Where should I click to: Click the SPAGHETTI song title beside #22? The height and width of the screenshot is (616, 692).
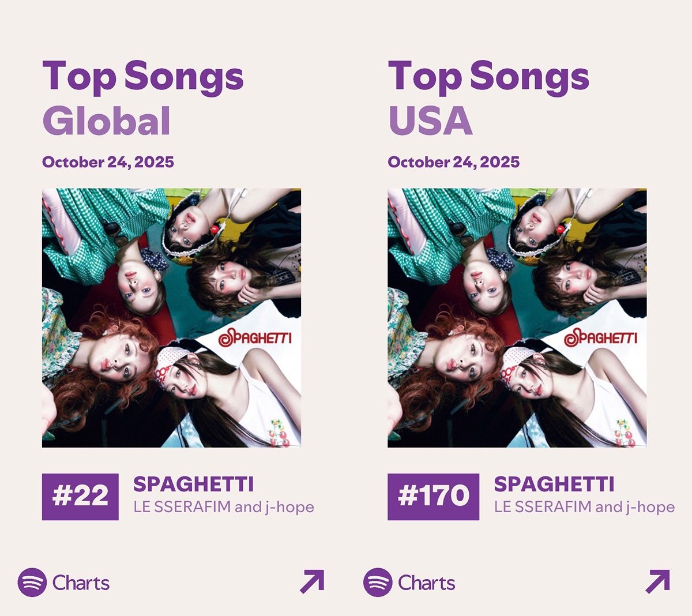pyautogui.click(x=193, y=484)
